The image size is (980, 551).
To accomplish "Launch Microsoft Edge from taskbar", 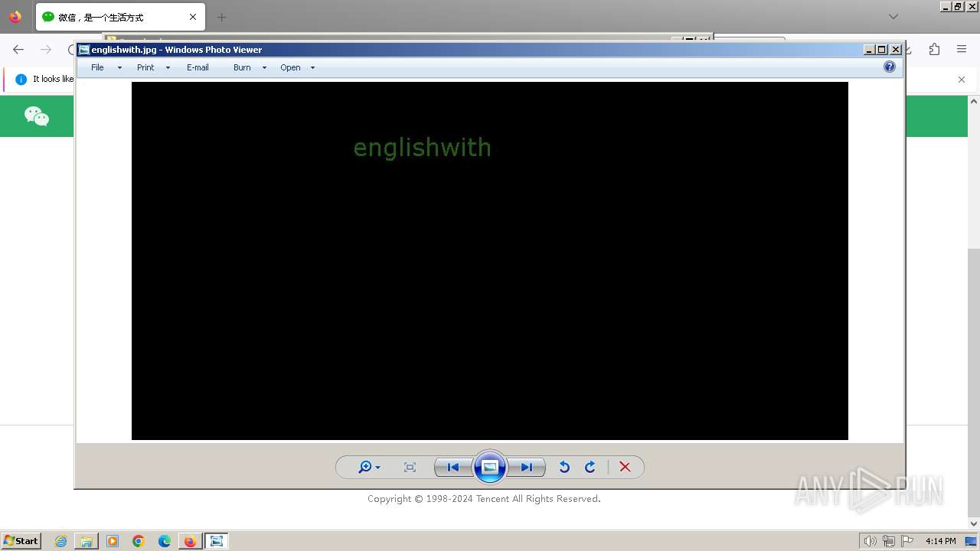I will click(165, 541).
